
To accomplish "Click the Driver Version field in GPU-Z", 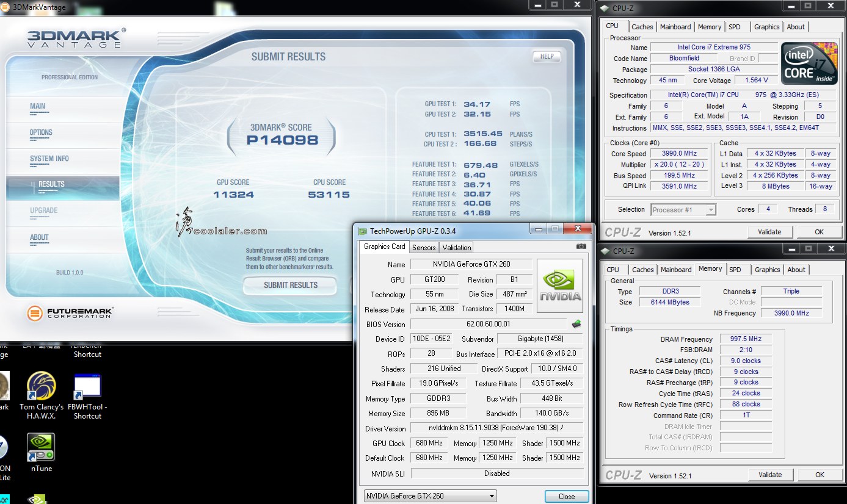I will (496, 428).
